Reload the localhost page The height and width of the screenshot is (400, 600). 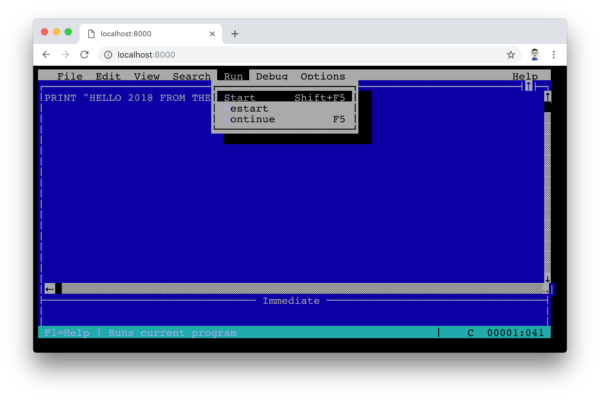pyautogui.click(x=85, y=55)
